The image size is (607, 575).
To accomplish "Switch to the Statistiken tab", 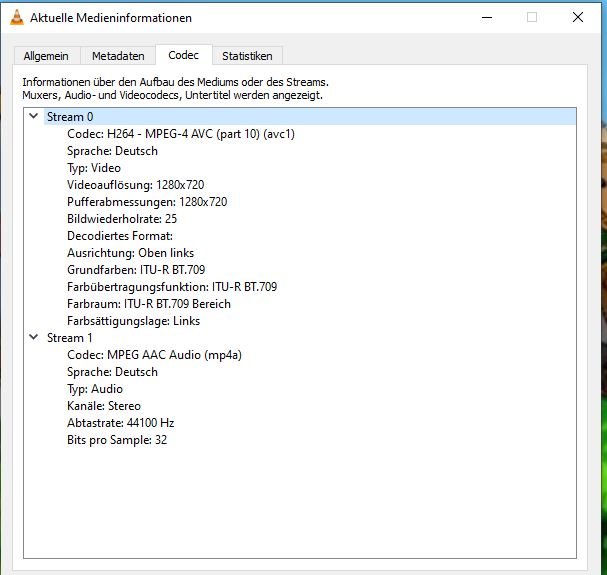I will pos(248,56).
